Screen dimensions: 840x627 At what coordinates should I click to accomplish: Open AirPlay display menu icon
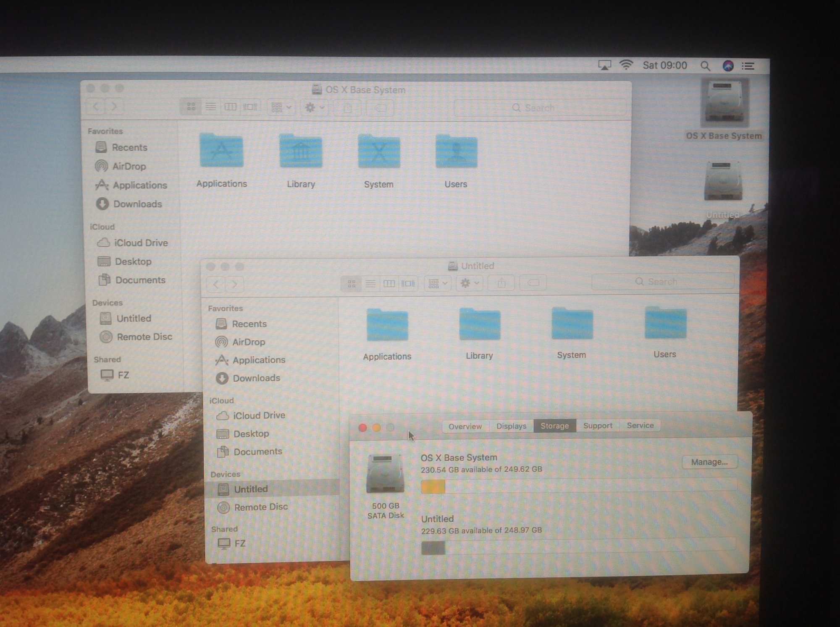point(604,65)
